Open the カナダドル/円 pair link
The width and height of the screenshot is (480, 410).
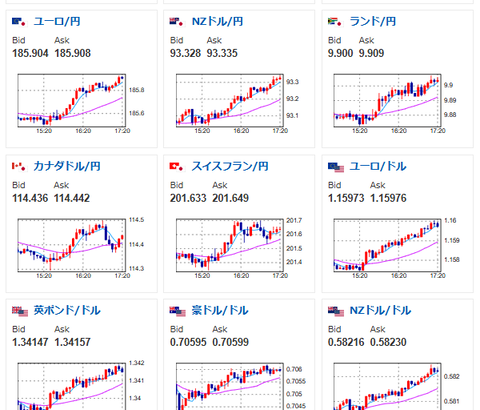point(67,166)
